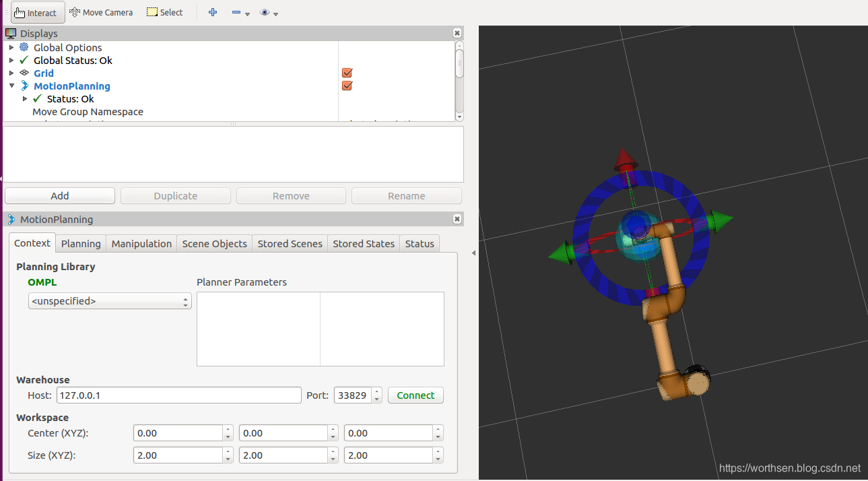Expand the Global Status row

tap(11, 61)
